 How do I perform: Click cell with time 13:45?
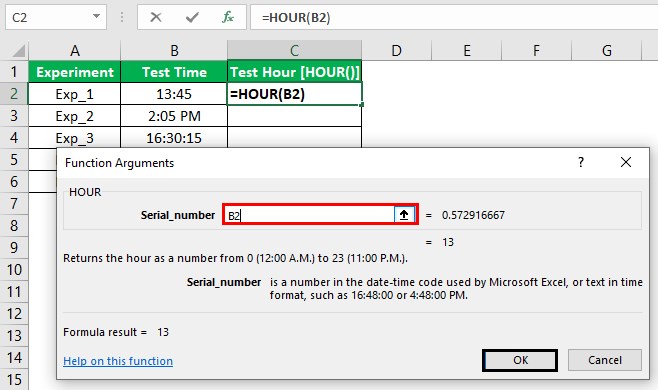[x=174, y=94]
